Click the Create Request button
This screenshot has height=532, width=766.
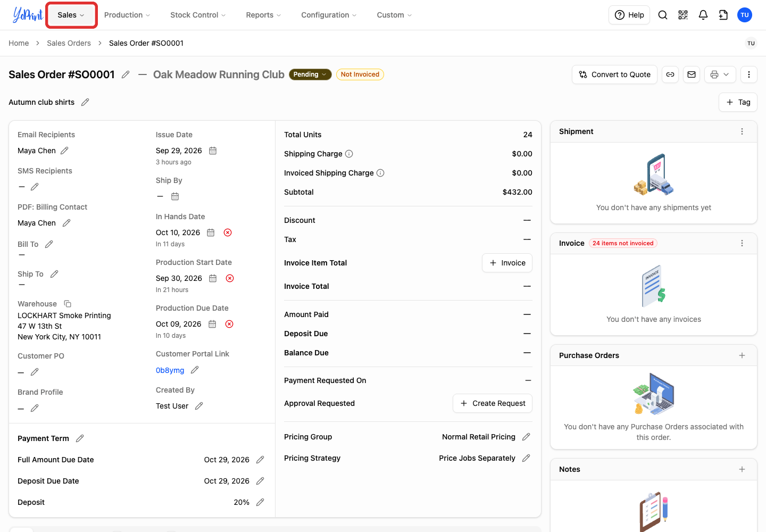tap(493, 403)
